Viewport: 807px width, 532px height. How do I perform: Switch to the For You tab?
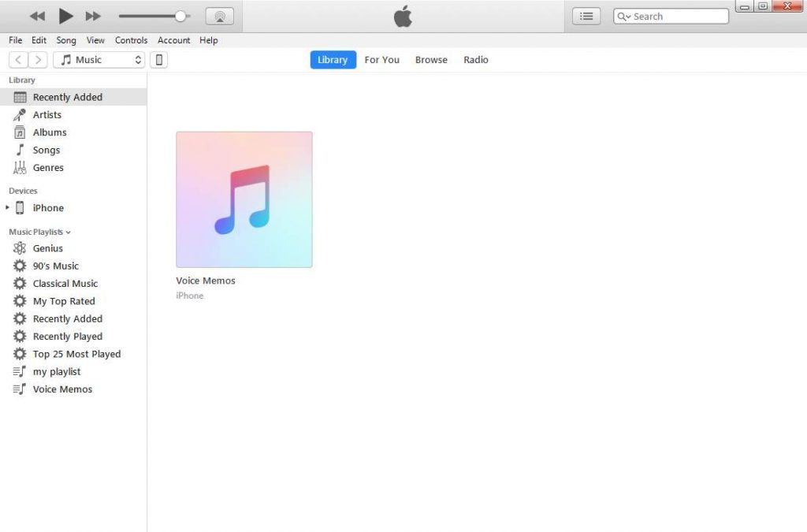(x=381, y=60)
